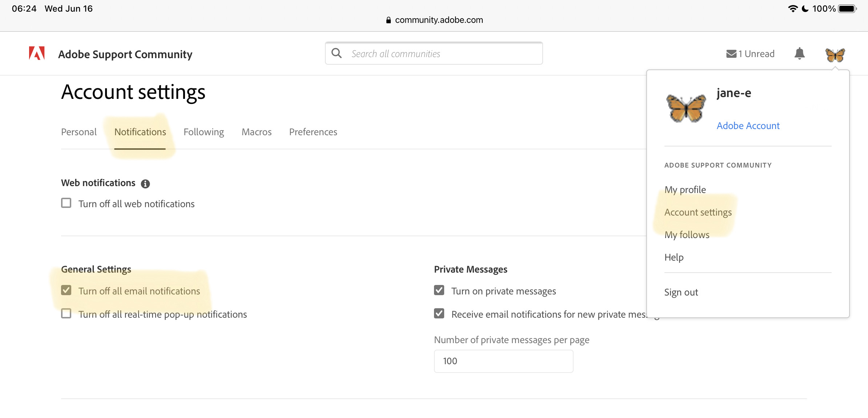868x418 pixels.
Task: Disable Turn on private messages
Action: [439, 290]
